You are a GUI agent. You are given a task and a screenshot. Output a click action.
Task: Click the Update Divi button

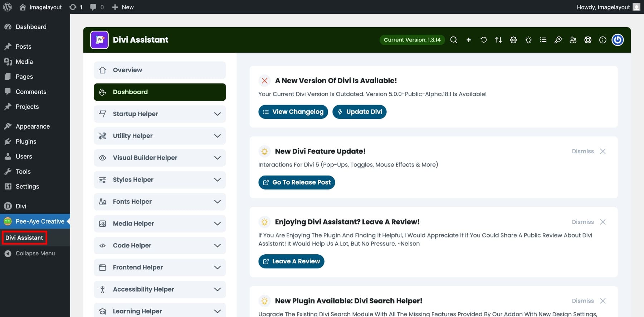click(x=360, y=112)
